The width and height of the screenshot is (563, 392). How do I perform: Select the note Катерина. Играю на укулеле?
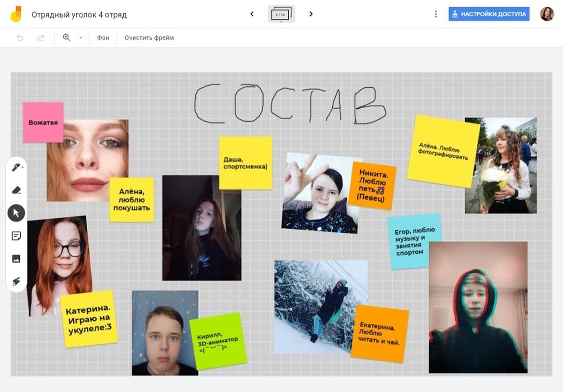point(89,319)
